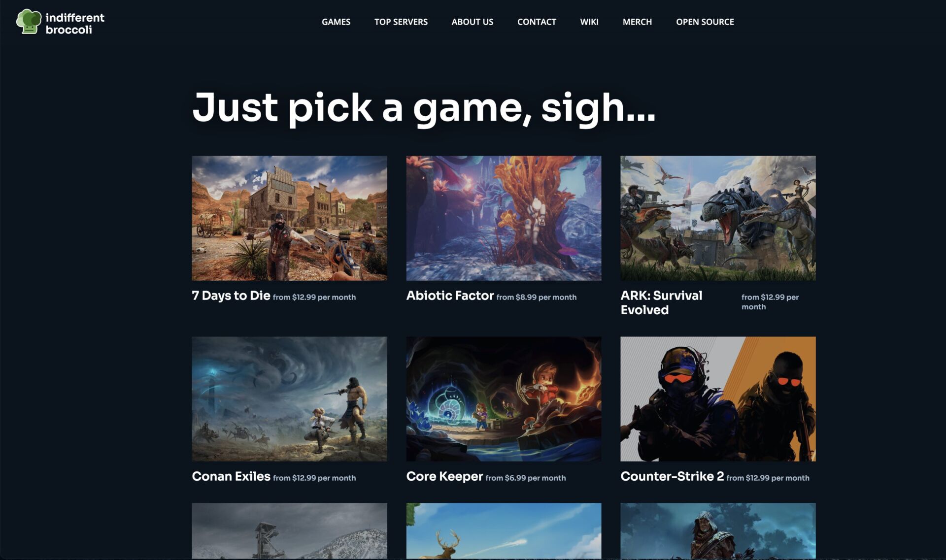Image resolution: width=946 pixels, height=560 pixels.
Task: Open the deer game thumbnail at bottom
Action: (x=504, y=531)
